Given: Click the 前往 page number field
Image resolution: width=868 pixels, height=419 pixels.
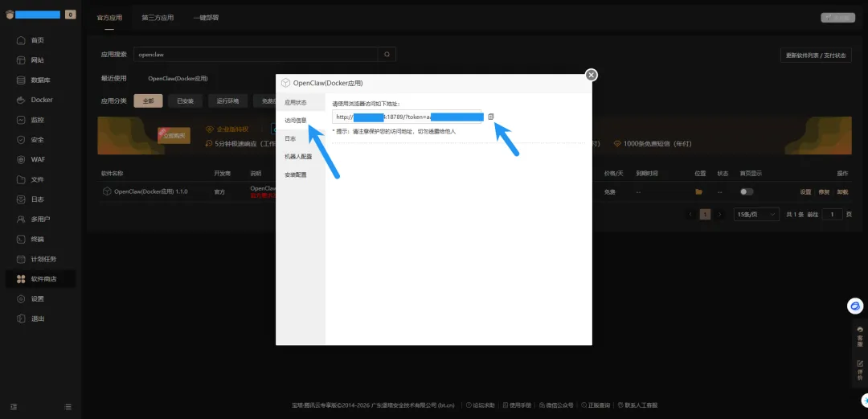Looking at the screenshot, I should [832, 214].
